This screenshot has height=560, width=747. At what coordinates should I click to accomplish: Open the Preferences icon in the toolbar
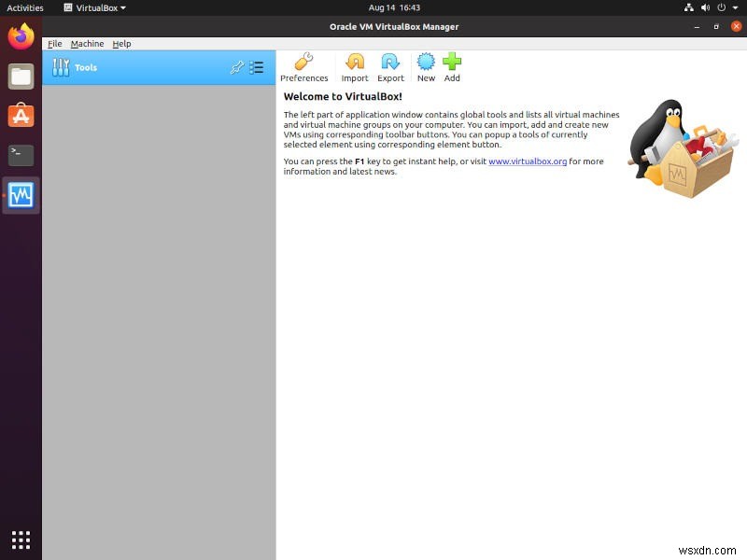coord(304,65)
